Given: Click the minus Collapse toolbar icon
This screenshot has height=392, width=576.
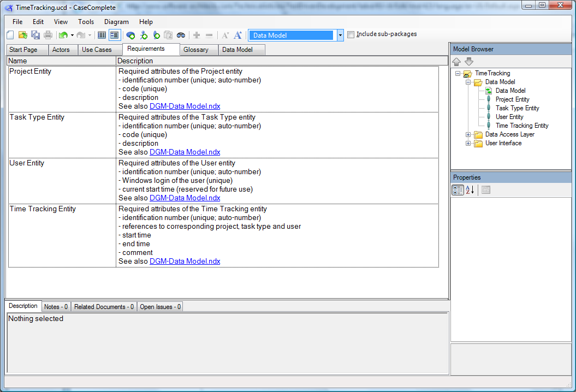Looking at the screenshot, I should click(x=209, y=35).
